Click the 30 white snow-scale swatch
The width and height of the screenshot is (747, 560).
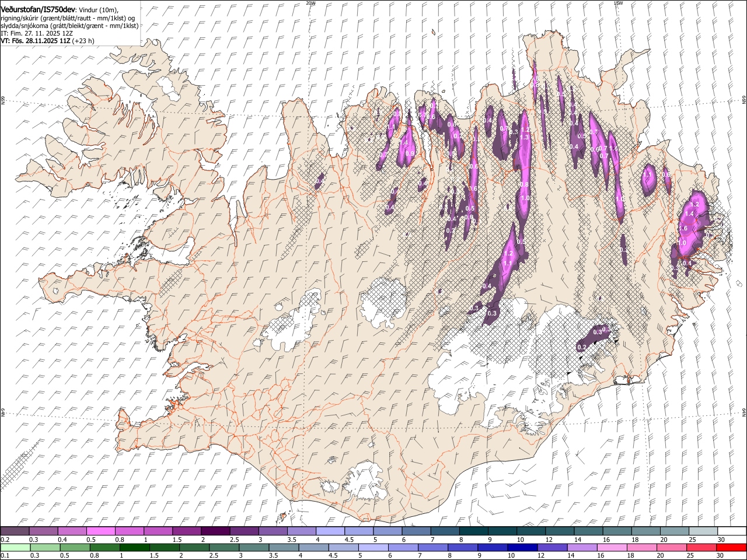pyautogui.click(x=732, y=531)
